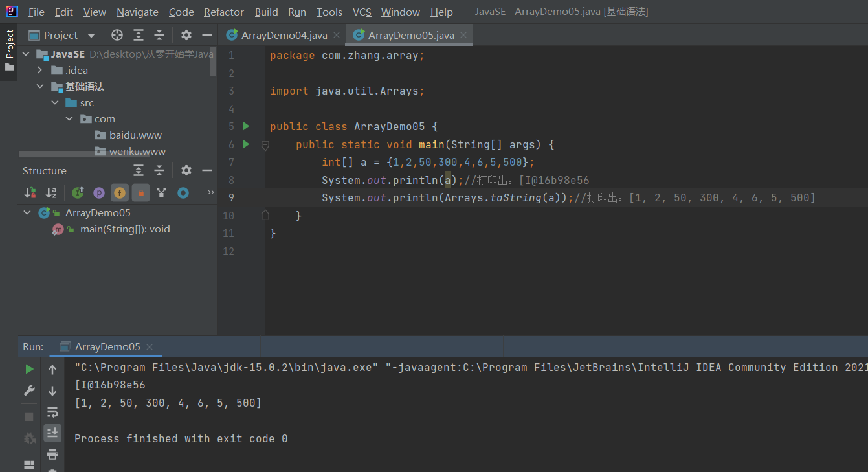
Task: Click the Project tree vertical scrollbar
Action: [214, 62]
